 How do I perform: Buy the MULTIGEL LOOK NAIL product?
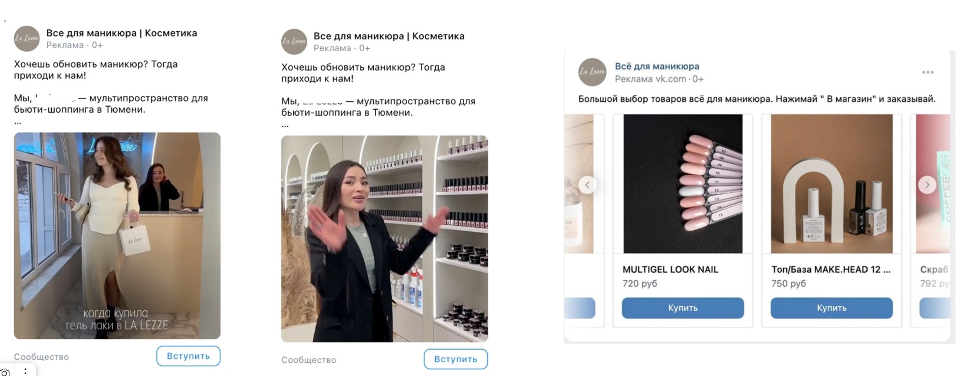pyautogui.click(x=683, y=308)
